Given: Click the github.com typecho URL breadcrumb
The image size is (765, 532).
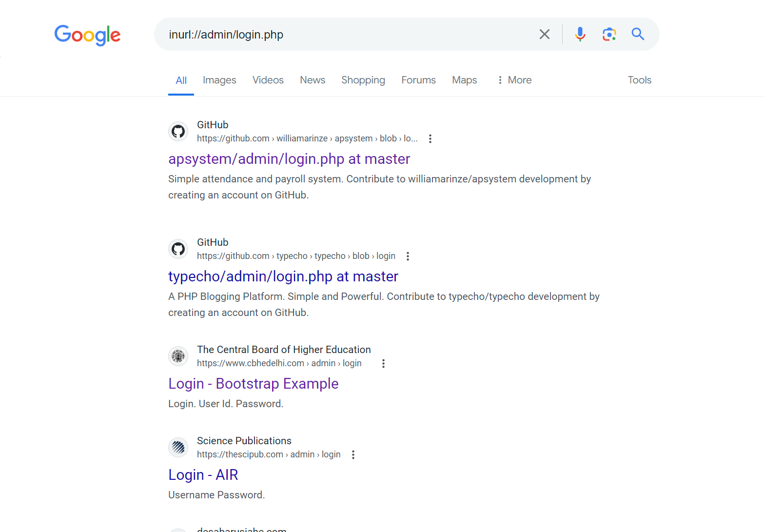Looking at the screenshot, I should [x=296, y=256].
